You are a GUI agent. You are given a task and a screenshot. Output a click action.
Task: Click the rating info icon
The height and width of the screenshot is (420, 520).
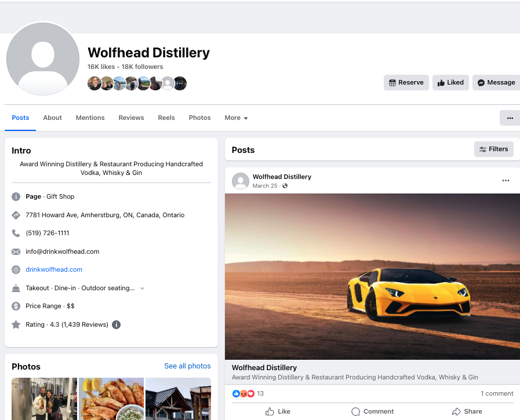coord(116,324)
